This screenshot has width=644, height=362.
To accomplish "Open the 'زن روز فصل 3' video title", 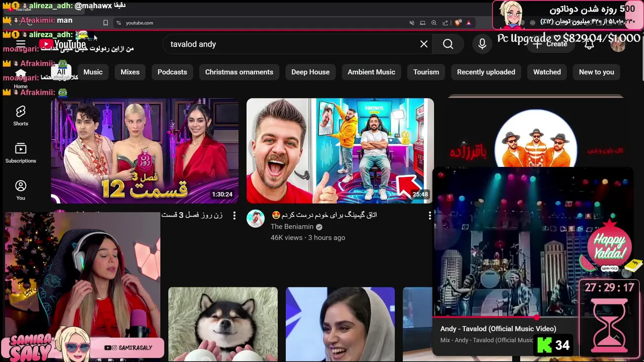I will pyautogui.click(x=192, y=215).
